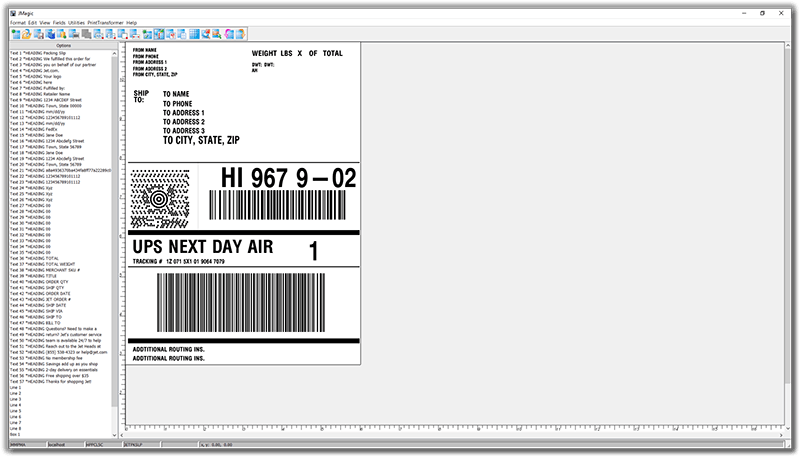Select 'Text 8 *HEADING Retailer Name' row
The image size is (800, 457).
click(60, 94)
